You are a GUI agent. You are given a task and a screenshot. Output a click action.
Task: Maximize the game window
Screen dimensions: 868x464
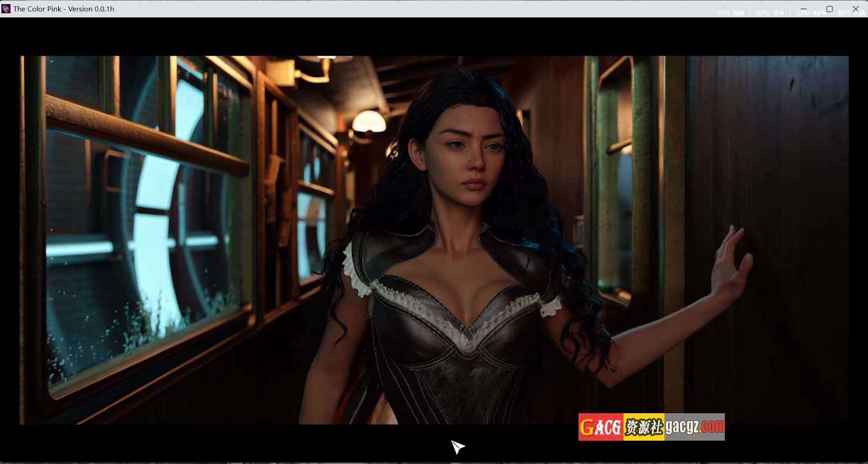(x=830, y=9)
